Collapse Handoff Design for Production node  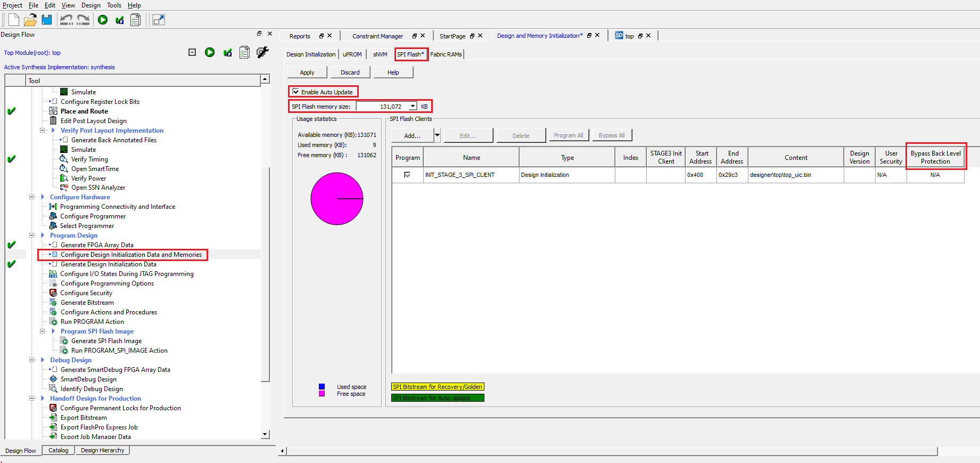pyautogui.click(x=31, y=398)
